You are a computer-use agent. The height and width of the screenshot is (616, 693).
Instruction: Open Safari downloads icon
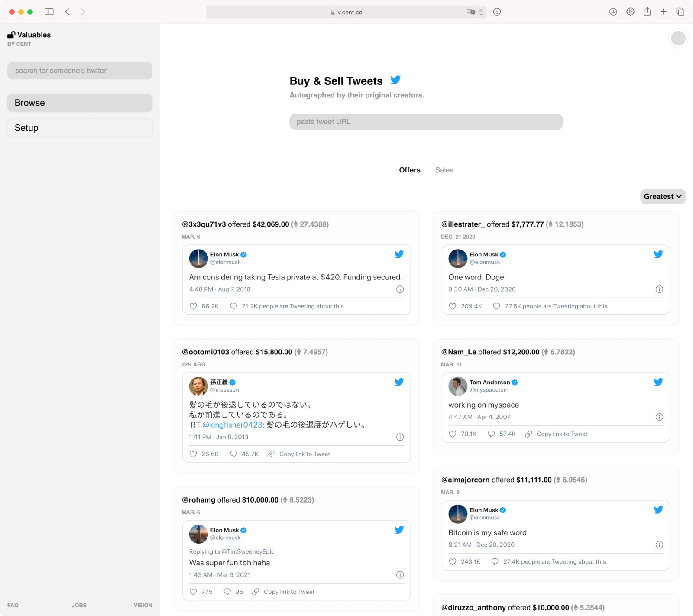point(613,12)
